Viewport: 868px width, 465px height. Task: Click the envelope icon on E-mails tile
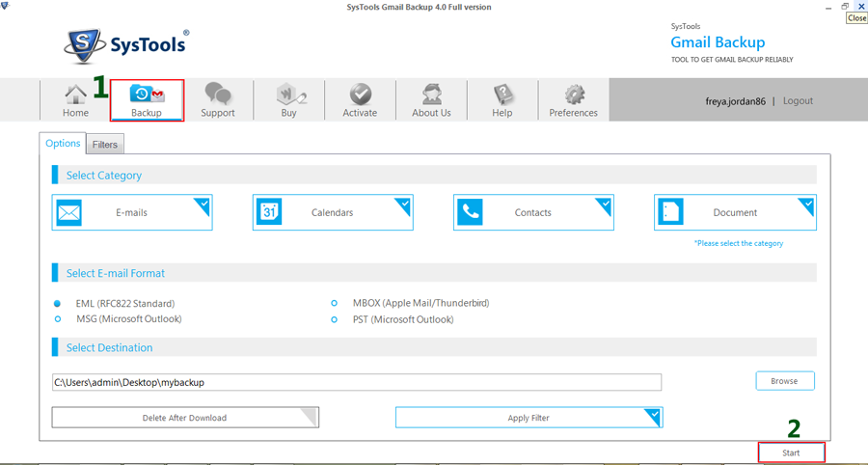[x=69, y=212]
